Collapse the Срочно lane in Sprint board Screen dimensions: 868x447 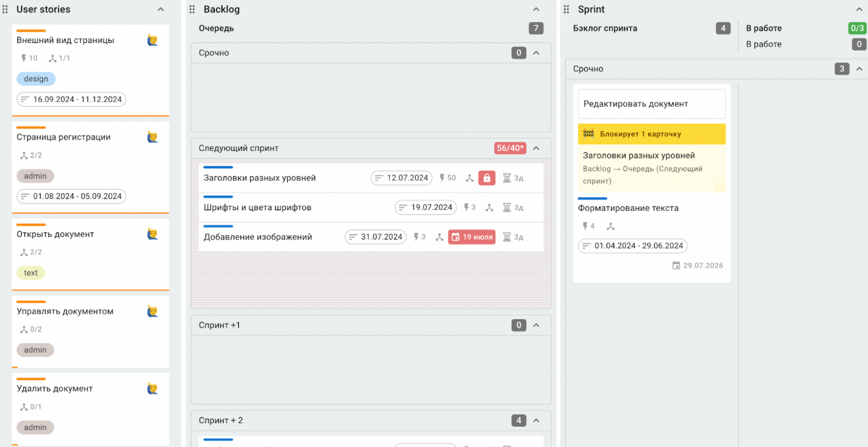(859, 69)
